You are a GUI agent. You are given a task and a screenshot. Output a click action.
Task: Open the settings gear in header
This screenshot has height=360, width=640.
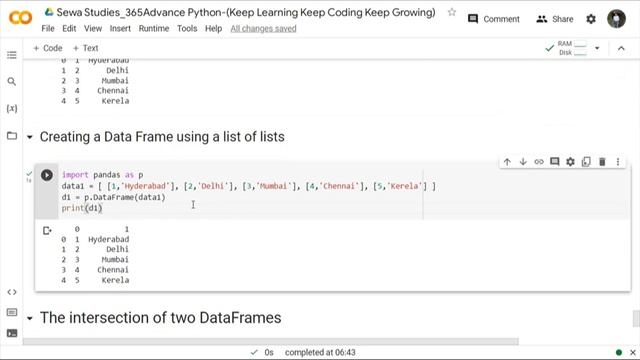pos(591,19)
